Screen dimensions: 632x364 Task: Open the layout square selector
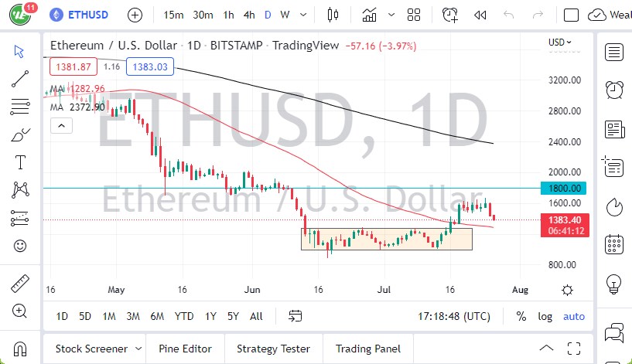[571, 15]
